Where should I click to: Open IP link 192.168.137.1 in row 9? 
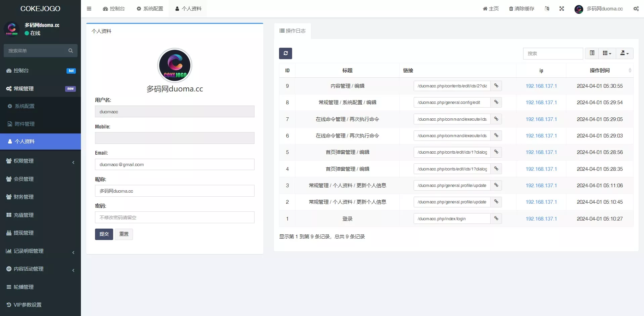(x=541, y=86)
